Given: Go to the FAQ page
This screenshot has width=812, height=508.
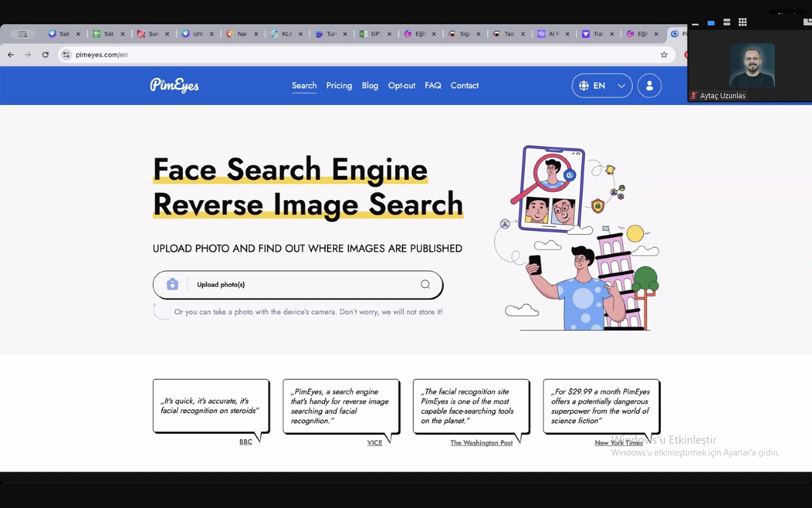Looking at the screenshot, I should coord(433,85).
